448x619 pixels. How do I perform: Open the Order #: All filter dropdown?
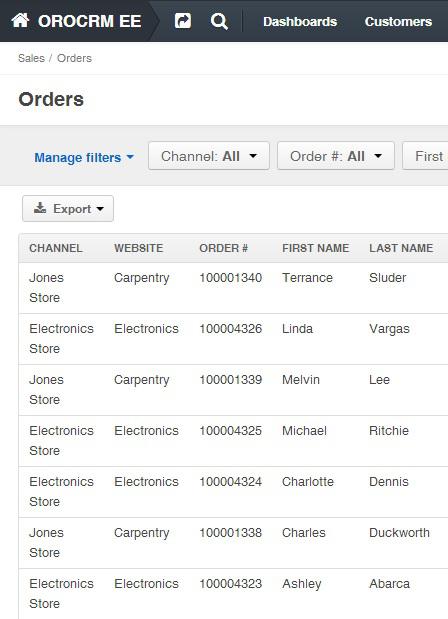[x=336, y=156]
